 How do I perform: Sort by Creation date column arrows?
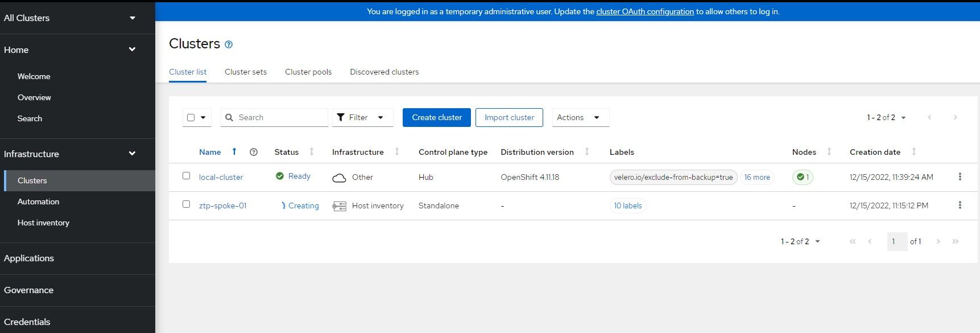point(914,151)
